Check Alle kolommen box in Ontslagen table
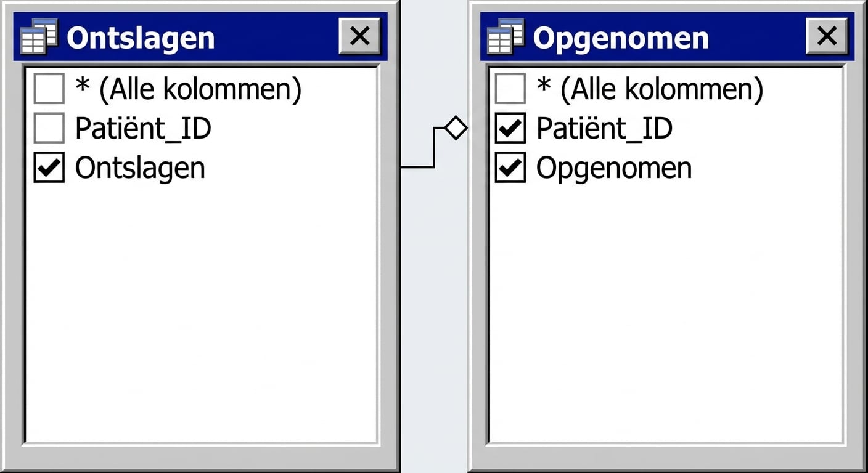Screen dimensions: 868x473 click(49, 89)
